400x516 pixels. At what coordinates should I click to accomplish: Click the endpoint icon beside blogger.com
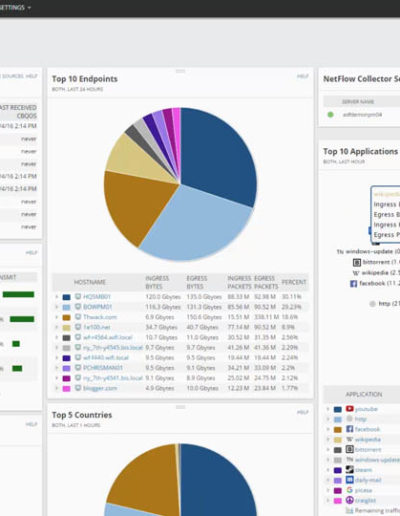tap(78, 388)
